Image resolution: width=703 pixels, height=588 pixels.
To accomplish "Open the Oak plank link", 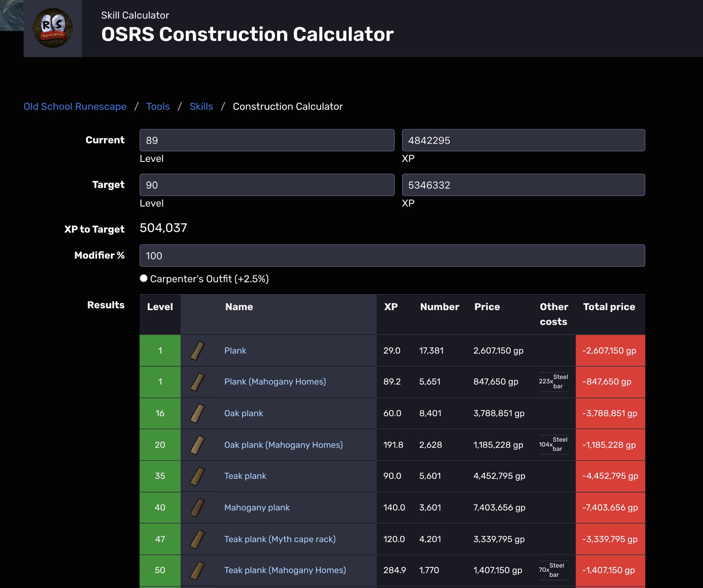I will tap(244, 413).
